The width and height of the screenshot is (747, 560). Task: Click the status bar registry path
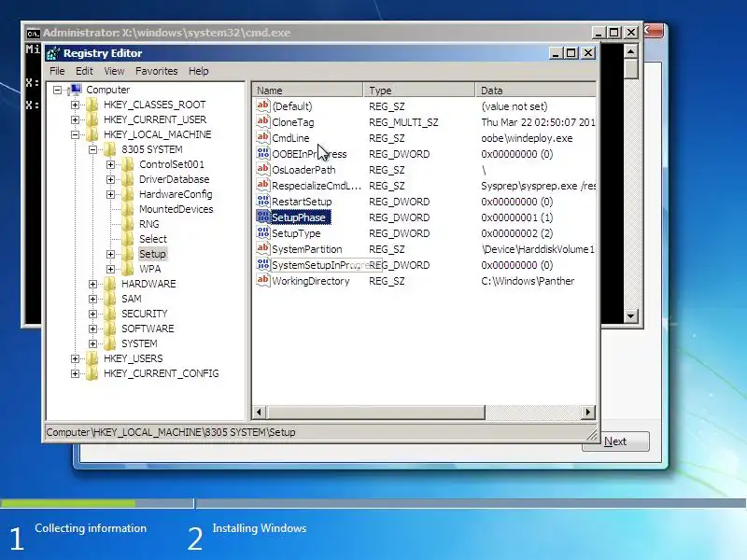pos(171,432)
